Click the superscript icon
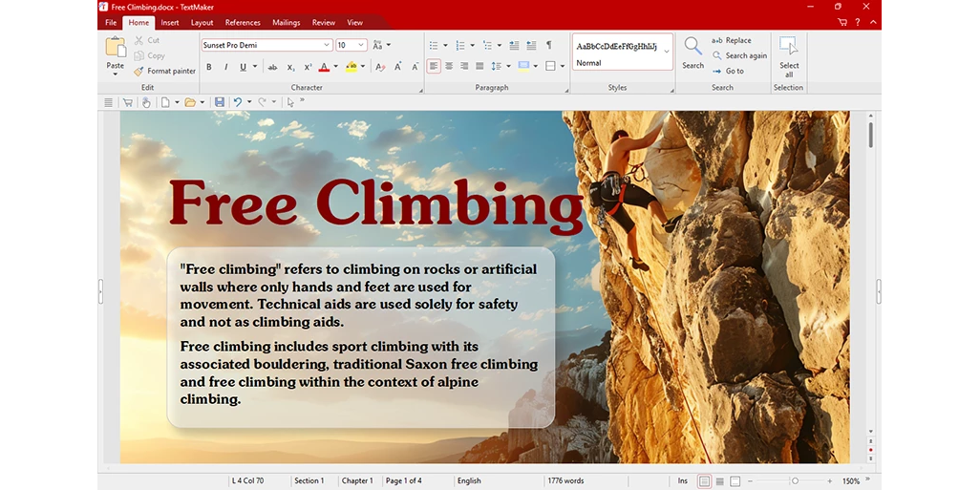The height and width of the screenshot is (490, 980). coord(308,67)
